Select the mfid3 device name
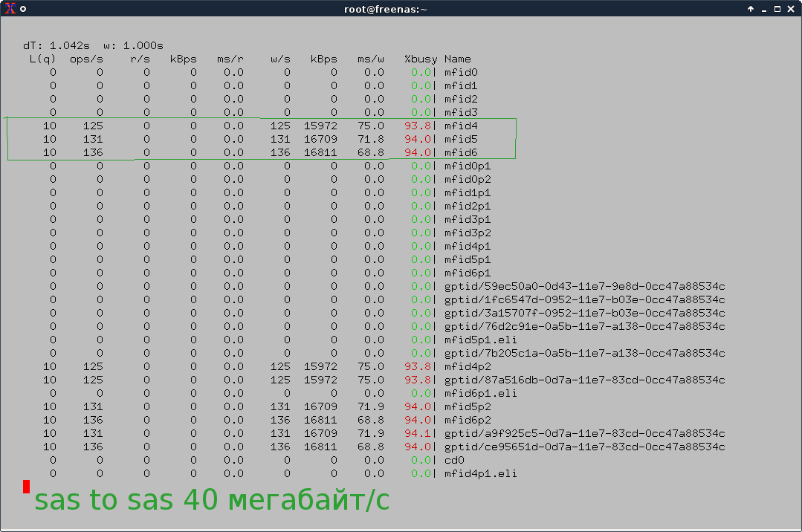This screenshot has width=802, height=532. point(461,112)
